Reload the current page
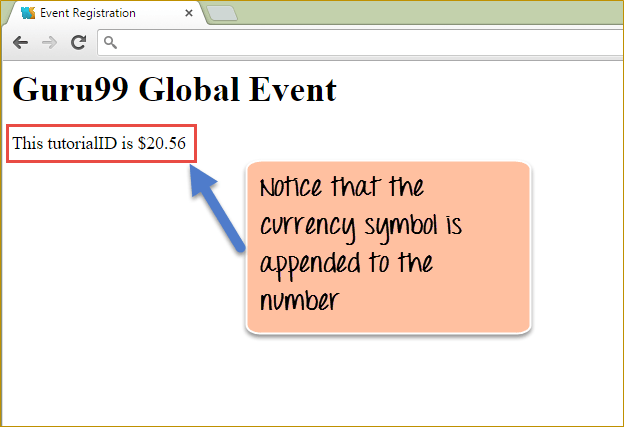 click(78, 43)
